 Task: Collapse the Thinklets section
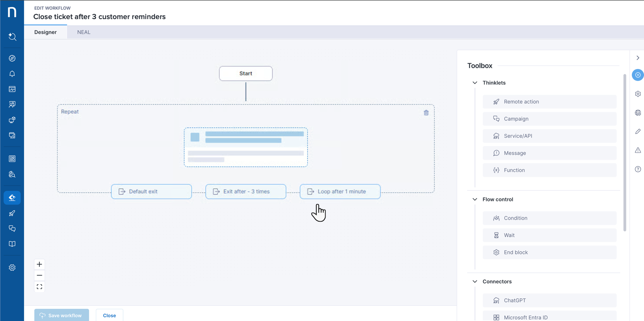click(x=475, y=83)
